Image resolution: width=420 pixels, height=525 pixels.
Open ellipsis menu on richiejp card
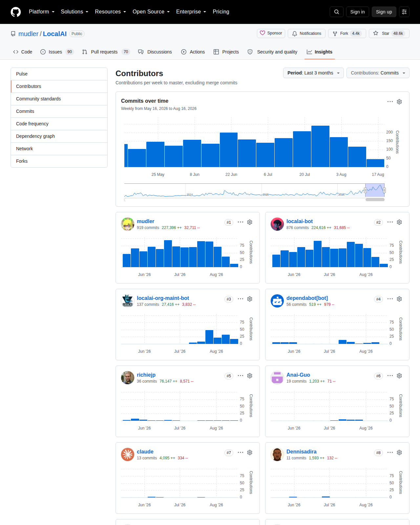[x=241, y=376]
